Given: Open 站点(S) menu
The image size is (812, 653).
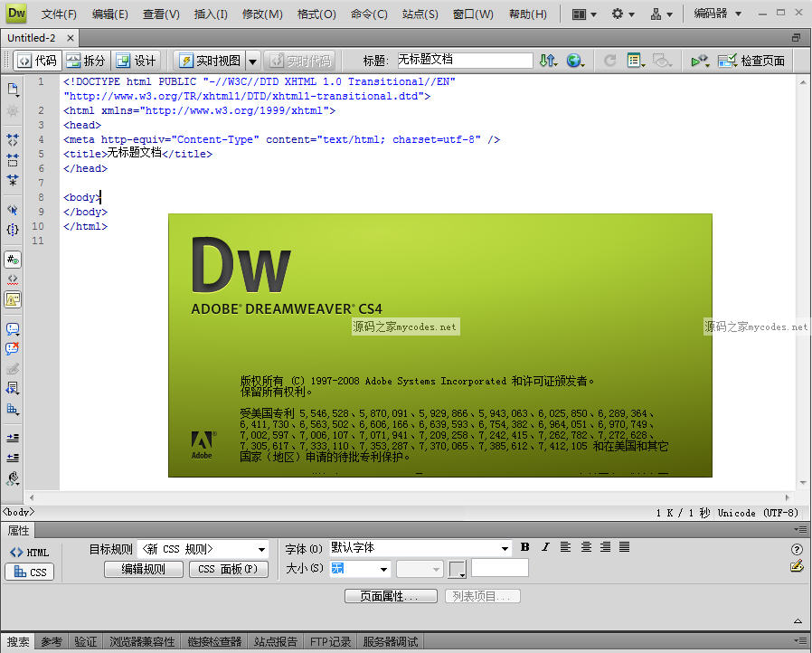Looking at the screenshot, I should click(x=420, y=14).
